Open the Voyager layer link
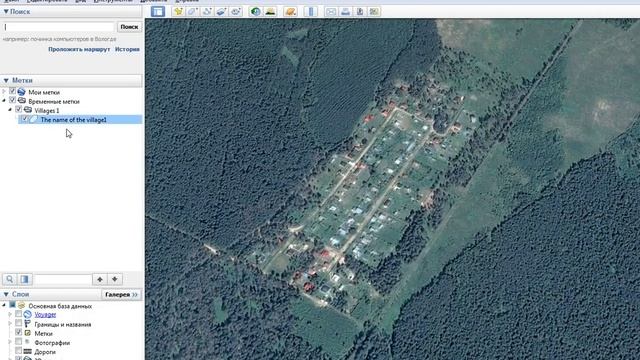Image resolution: width=640 pixels, height=360 pixels. point(45,315)
